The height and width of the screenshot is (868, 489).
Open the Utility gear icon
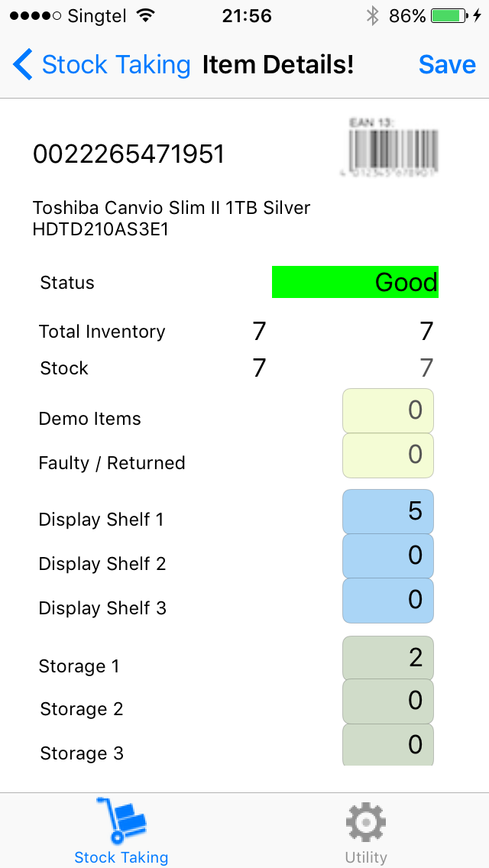(x=366, y=822)
